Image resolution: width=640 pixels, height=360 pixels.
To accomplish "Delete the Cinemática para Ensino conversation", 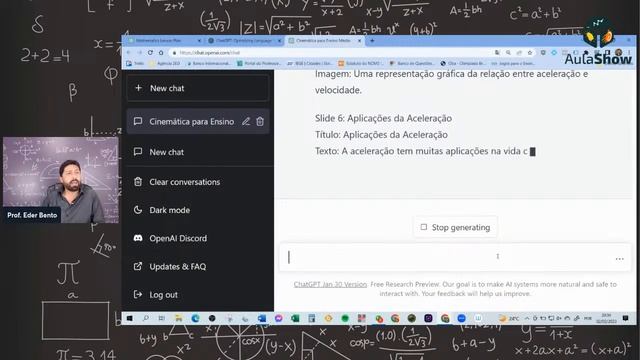I will [x=260, y=122].
